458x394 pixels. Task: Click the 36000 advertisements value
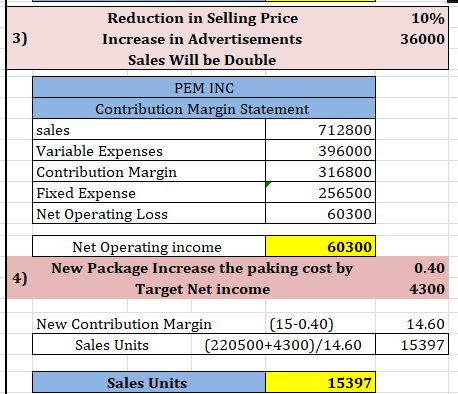(422, 39)
